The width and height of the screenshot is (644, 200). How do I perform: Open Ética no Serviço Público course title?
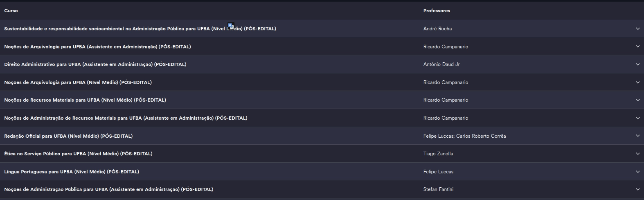78,154
